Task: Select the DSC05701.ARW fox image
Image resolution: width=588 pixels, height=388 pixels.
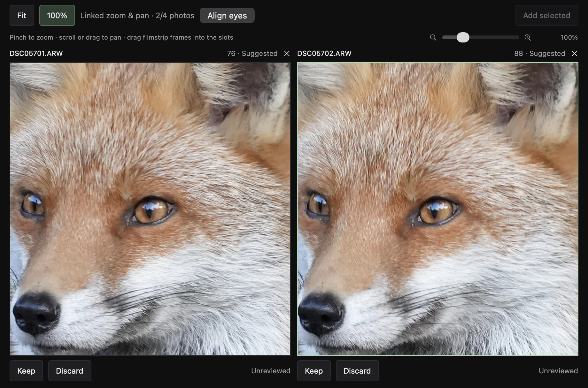Action: (150, 209)
